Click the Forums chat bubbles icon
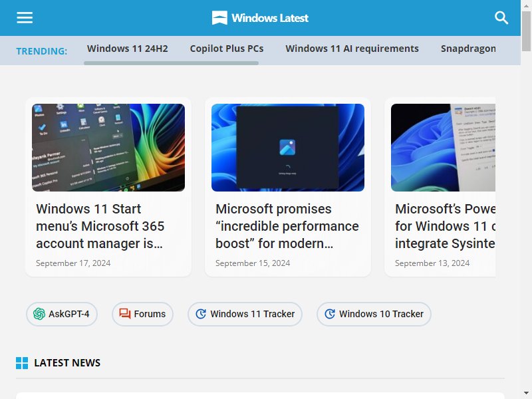 tap(124, 314)
